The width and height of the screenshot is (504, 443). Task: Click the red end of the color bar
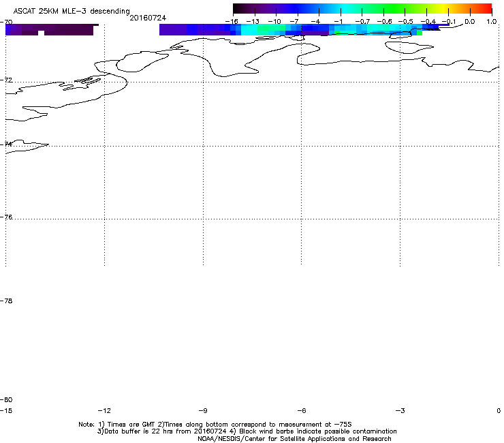(486, 8)
